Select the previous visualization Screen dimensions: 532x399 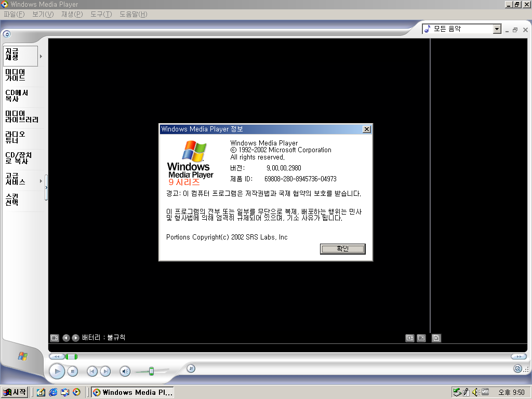tap(66, 338)
